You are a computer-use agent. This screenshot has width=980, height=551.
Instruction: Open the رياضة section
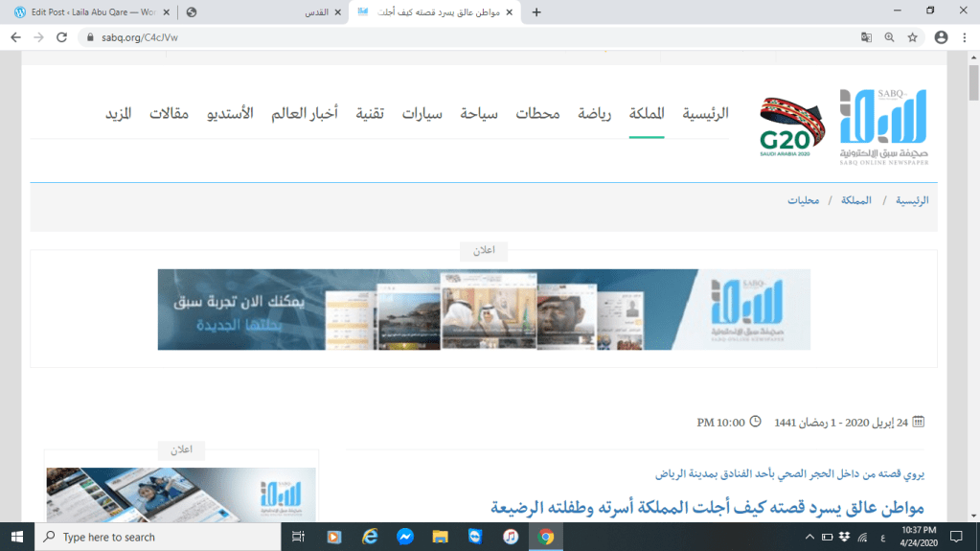coord(594,114)
